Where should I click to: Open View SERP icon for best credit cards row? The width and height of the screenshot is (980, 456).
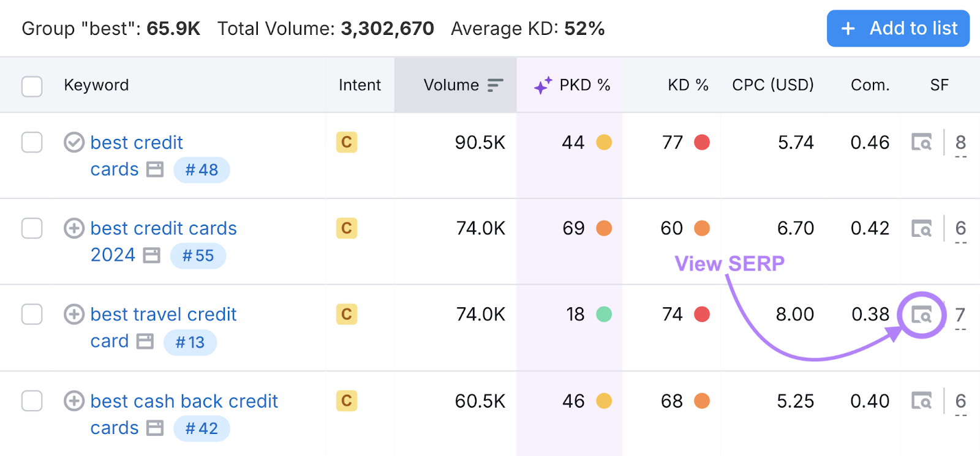(x=921, y=143)
